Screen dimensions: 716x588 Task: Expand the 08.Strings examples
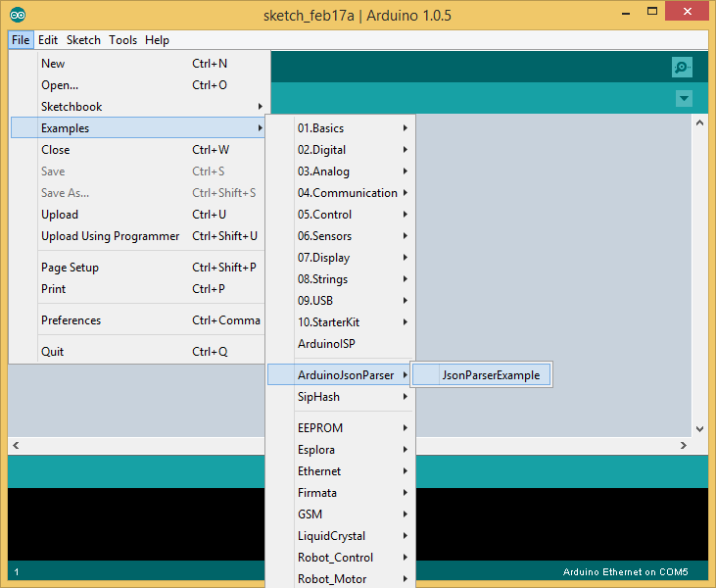point(340,278)
